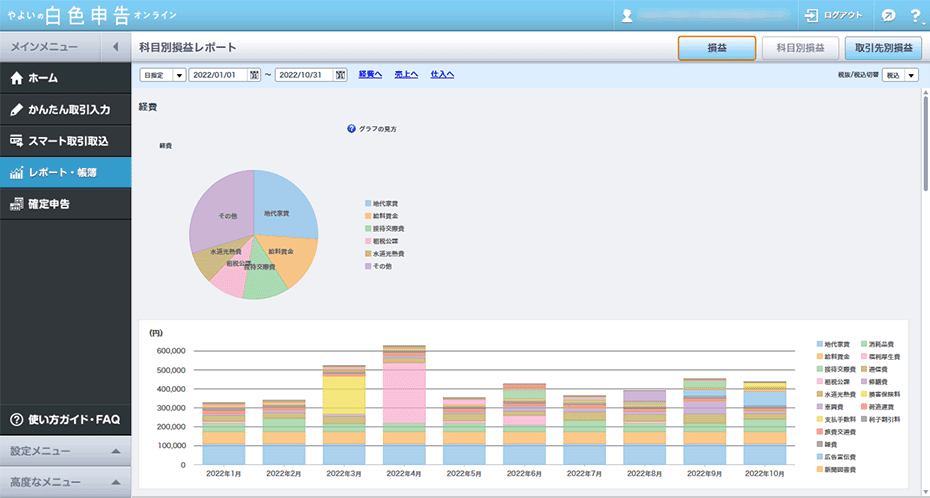Collapse the メインメニュー sidebar arrow

tap(115, 47)
